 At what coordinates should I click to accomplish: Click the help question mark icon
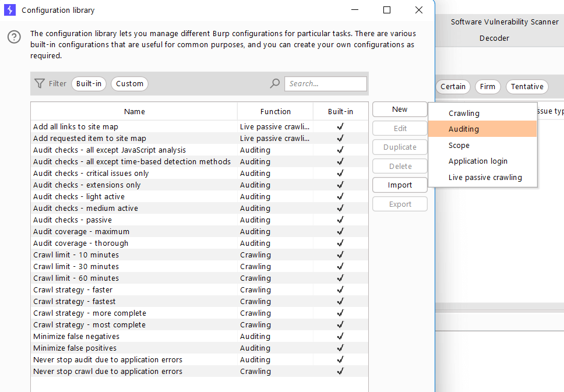click(14, 37)
